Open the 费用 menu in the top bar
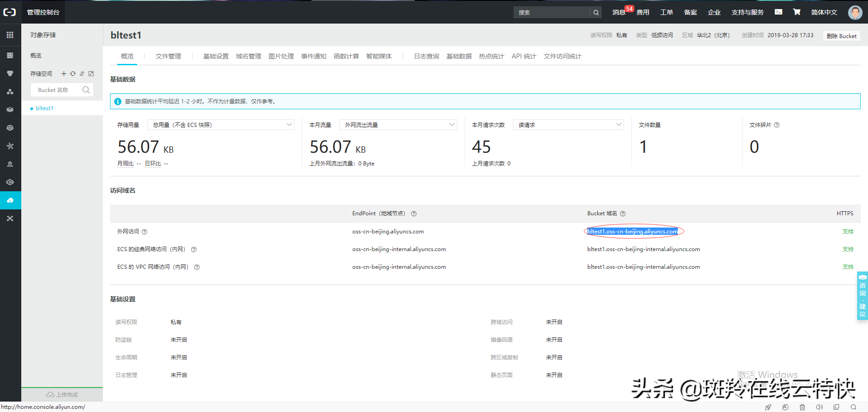The image size is (868, 412). (643, 12)
